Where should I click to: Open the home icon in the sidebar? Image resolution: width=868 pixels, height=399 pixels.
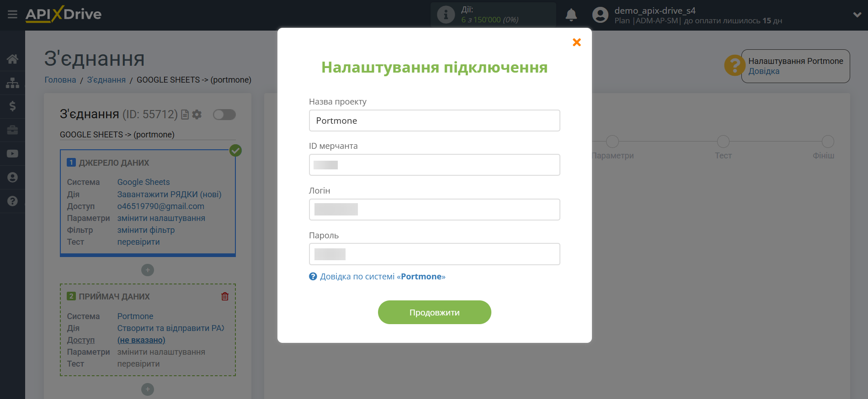click(12, 59)
